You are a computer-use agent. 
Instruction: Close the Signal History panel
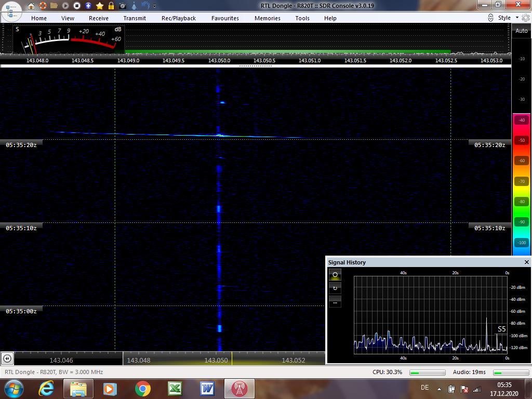click(527, 262)
